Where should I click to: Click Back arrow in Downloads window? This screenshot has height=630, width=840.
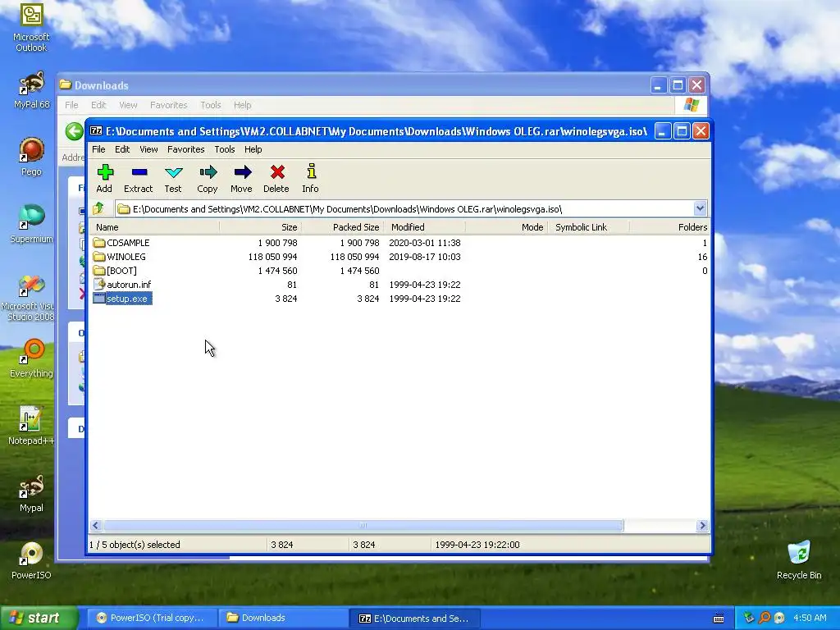pos(75,131)
